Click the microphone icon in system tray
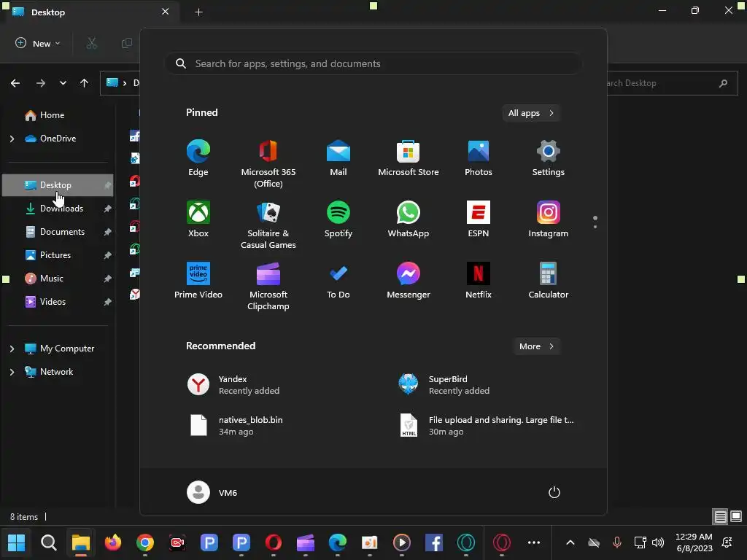The image size is (747, 560). tap(617, 542)
